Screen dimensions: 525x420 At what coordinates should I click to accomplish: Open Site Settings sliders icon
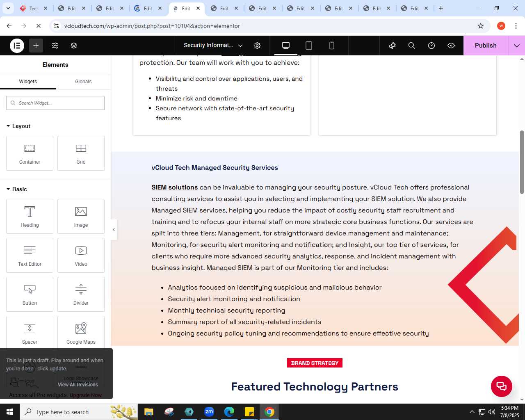click(55, 46)
